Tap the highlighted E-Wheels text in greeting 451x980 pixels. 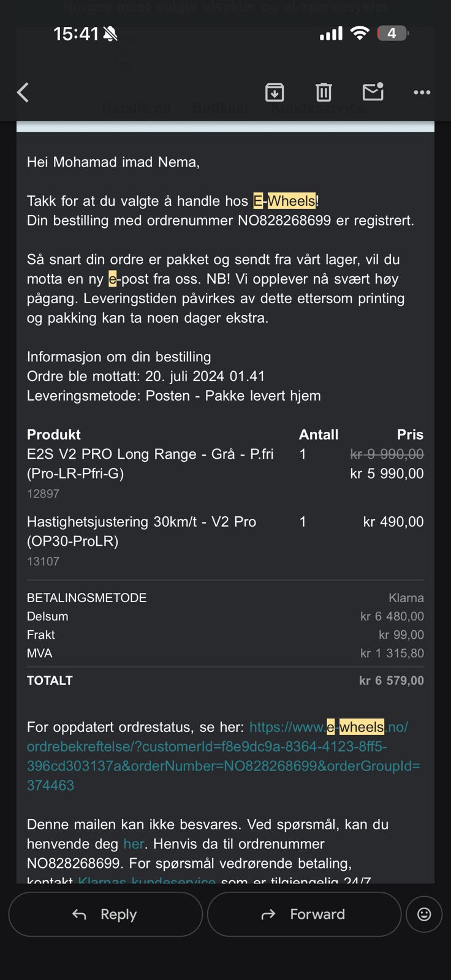coord(285,201)
